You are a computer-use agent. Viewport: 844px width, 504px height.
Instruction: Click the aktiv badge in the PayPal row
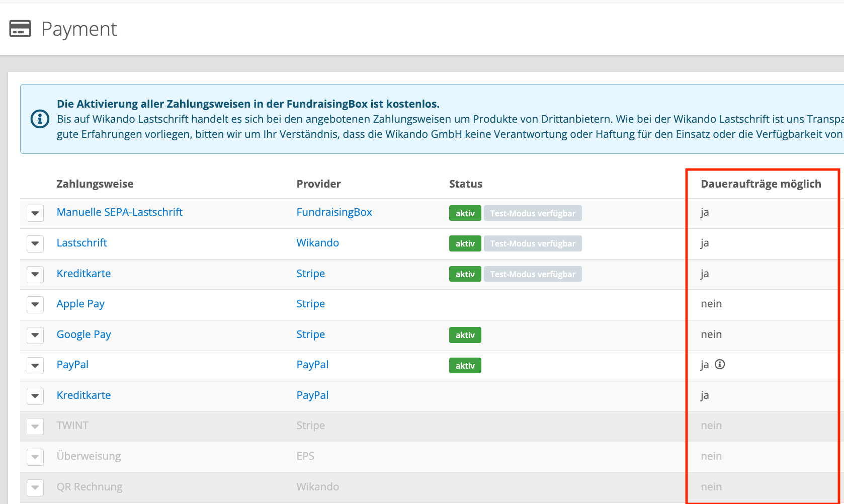pyautogui.click(x=465, y=366)
